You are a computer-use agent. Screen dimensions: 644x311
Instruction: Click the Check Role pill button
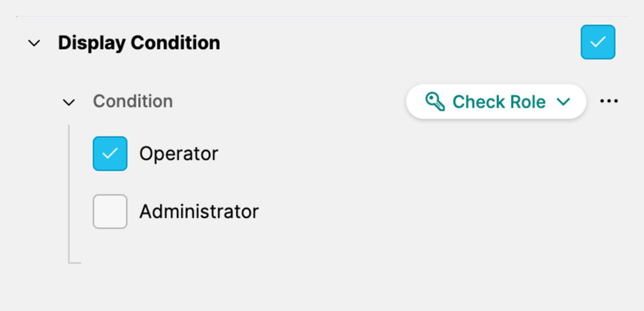(x=496, y=102)
